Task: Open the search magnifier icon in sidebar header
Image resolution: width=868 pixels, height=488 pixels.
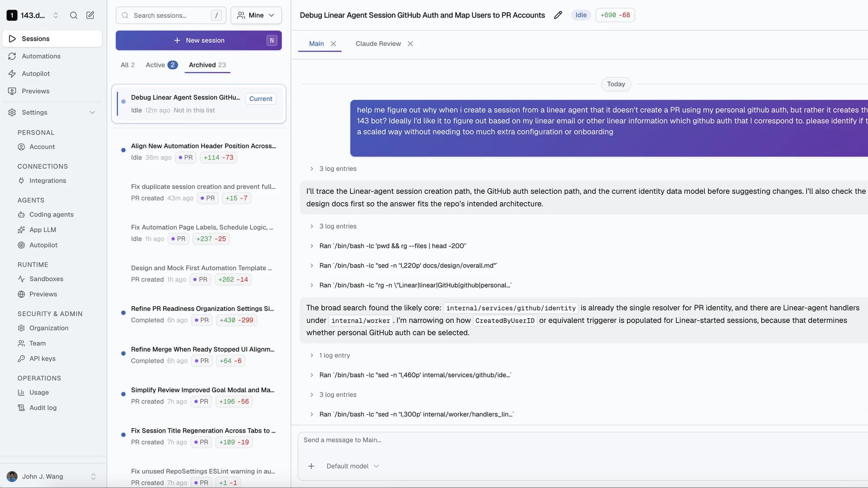Action: [74, 15]
